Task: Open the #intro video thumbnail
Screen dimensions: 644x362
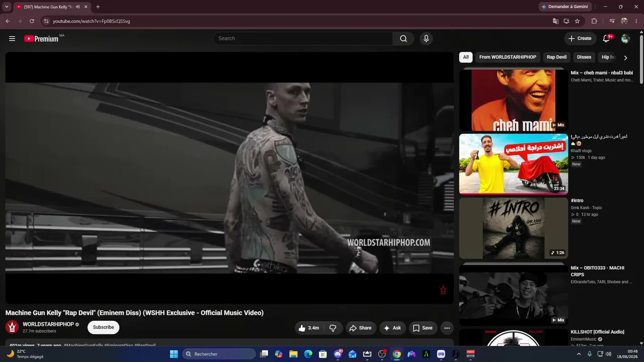Action: (514, 228)
